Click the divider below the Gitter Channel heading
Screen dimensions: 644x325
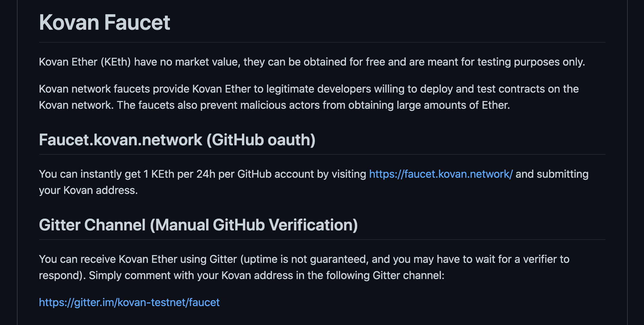322,240
